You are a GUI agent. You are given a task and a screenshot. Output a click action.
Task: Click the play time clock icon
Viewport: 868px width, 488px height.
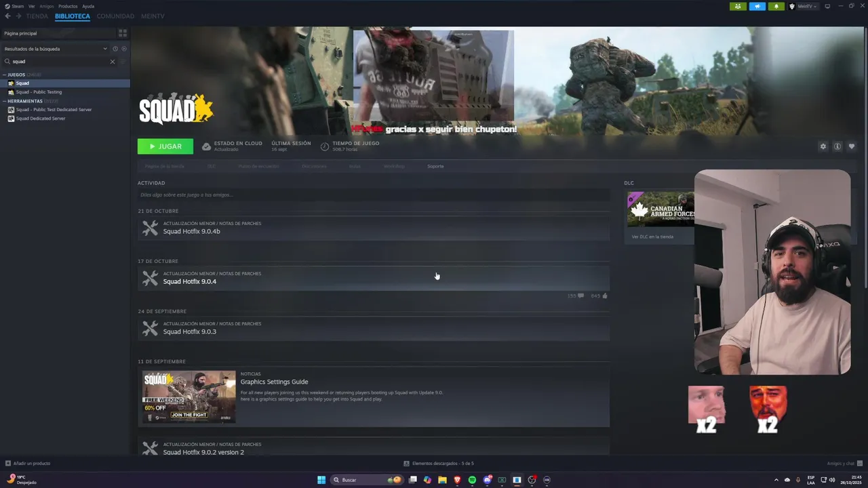click(325, 146)
